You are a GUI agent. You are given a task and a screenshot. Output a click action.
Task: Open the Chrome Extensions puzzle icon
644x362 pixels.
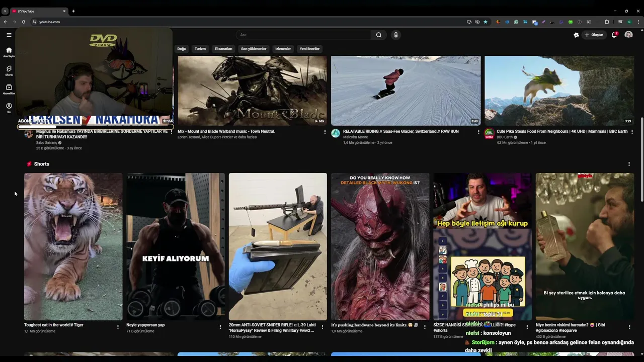607,22
